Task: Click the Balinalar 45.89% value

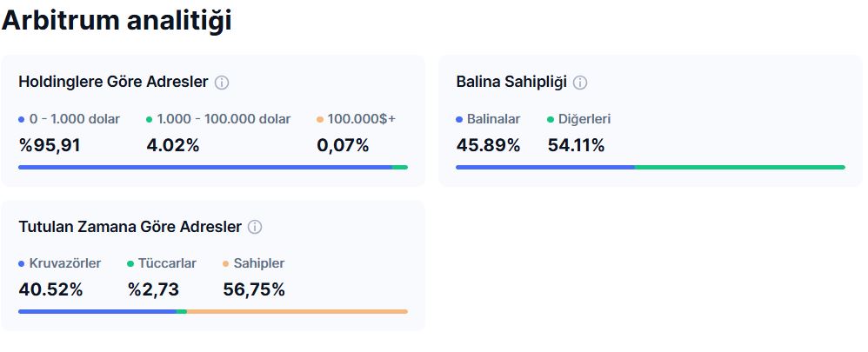Action: click(488, 145)
